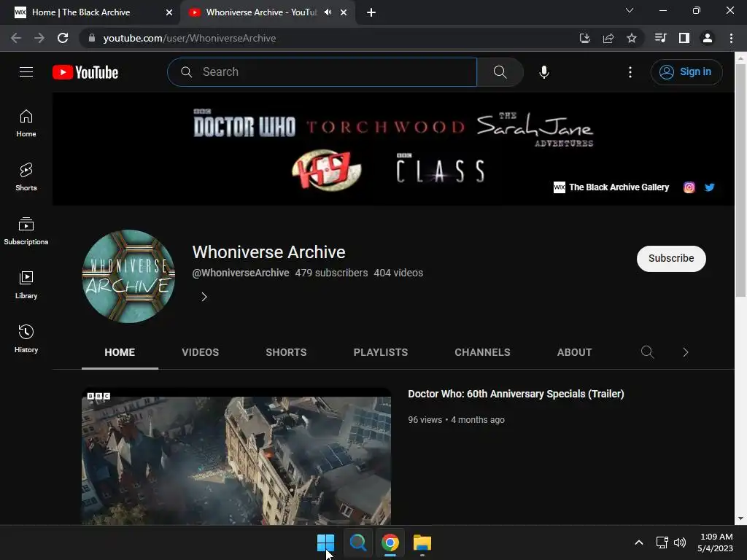Open YouTube settings three-dot menu

pos(630,72)
